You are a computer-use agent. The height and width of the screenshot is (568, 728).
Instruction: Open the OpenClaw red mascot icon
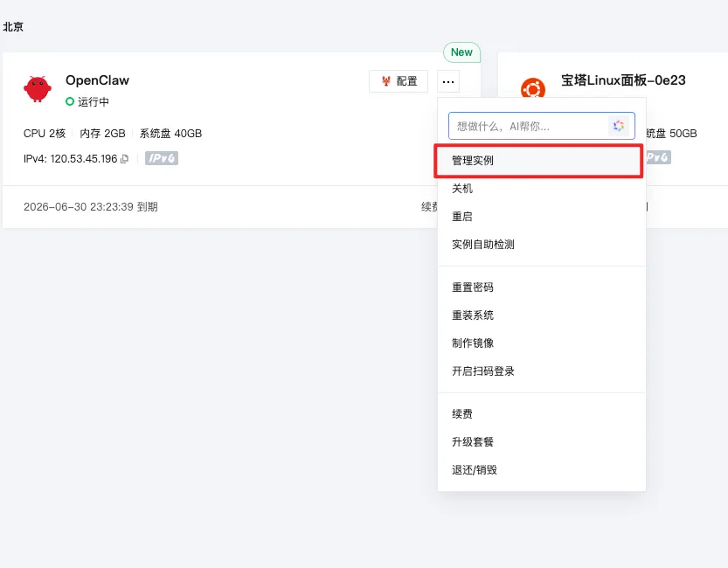pyautogui.click(x=38, y=88)
